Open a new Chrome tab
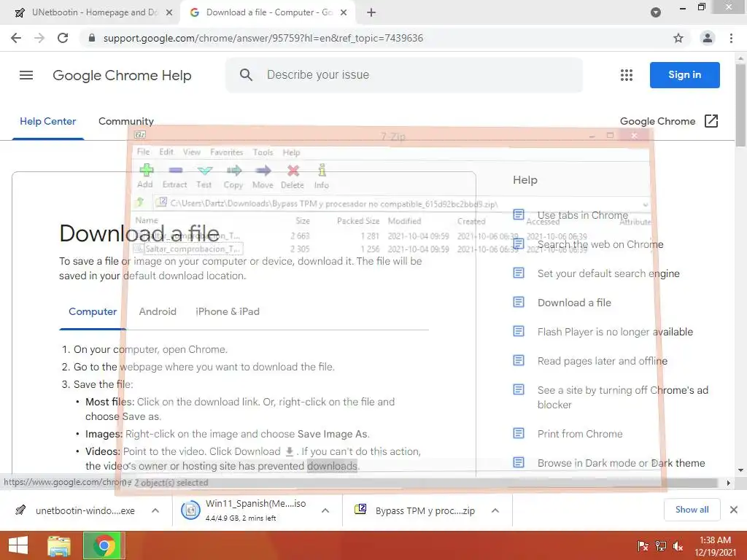 [371, 12]
